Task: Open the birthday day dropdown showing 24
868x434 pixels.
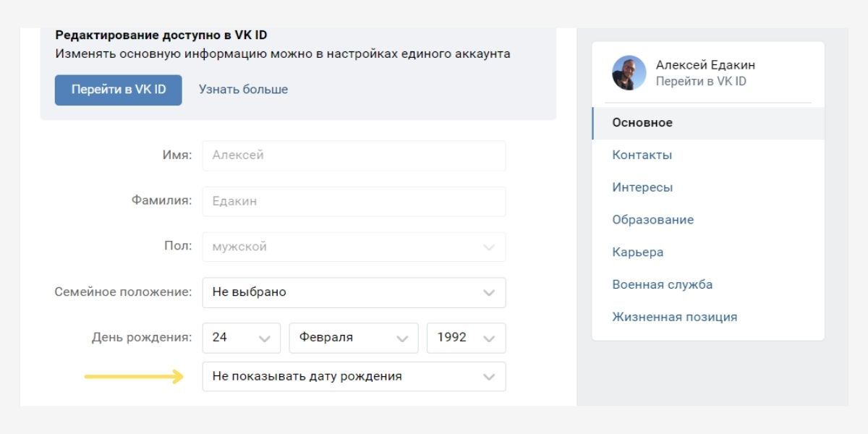Action: tap(242, 338)
